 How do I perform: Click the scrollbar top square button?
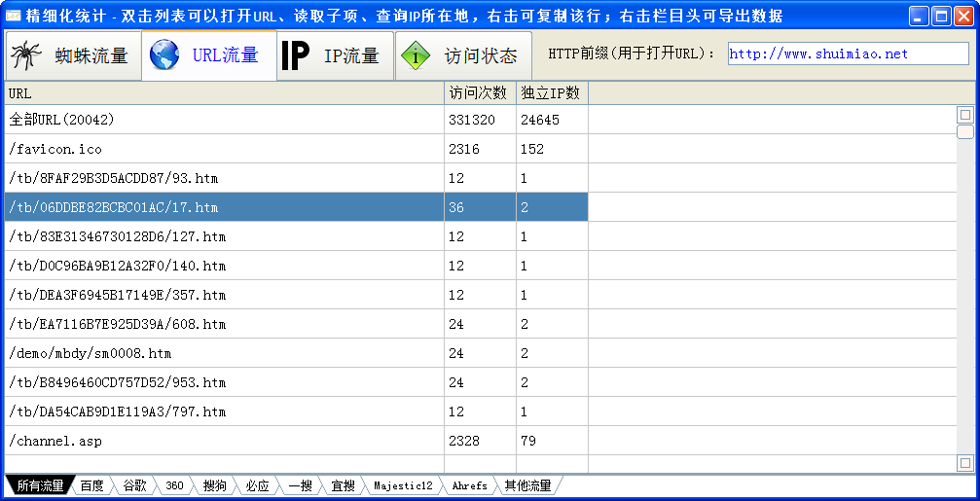[x=965, y=115]
